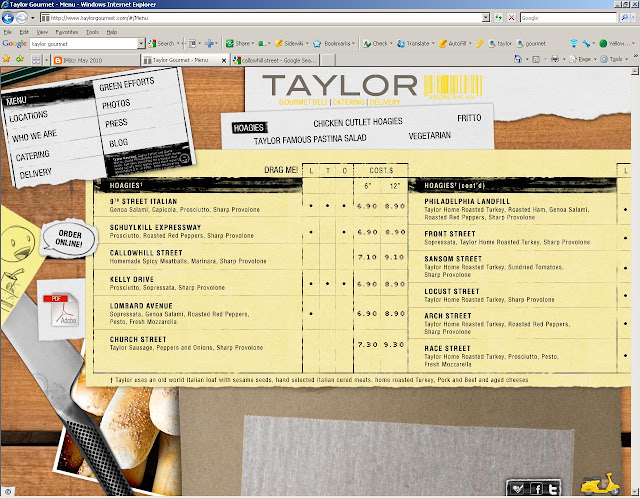Open the Help menu

111,32
